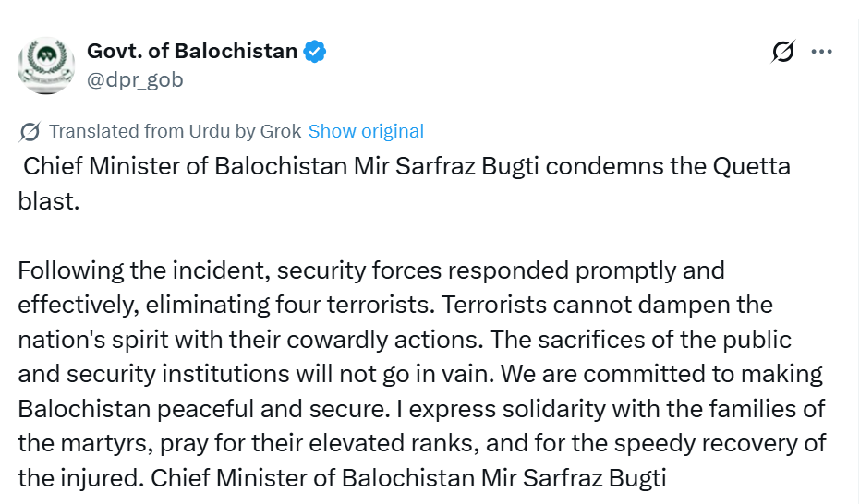
Task: Click the line starting "effectively, eliminating four terrorists"
Action: click(395, 305)
